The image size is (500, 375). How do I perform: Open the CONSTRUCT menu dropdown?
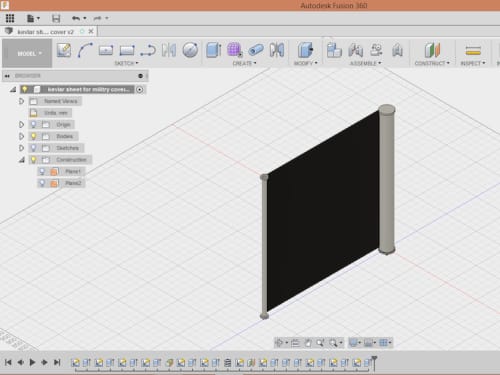tap(432, 63)
